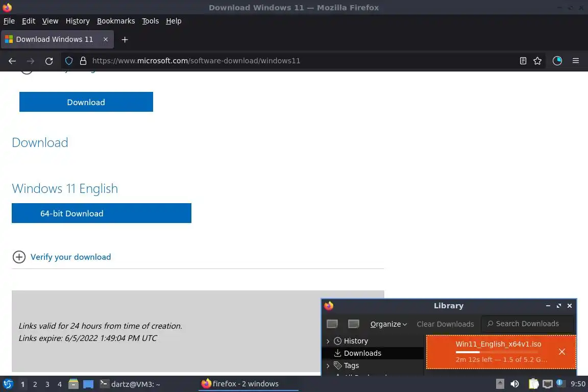The height and width of the screenshot is (392, 588).
Task: Open the History menu
Action: (x=78, y=21)
